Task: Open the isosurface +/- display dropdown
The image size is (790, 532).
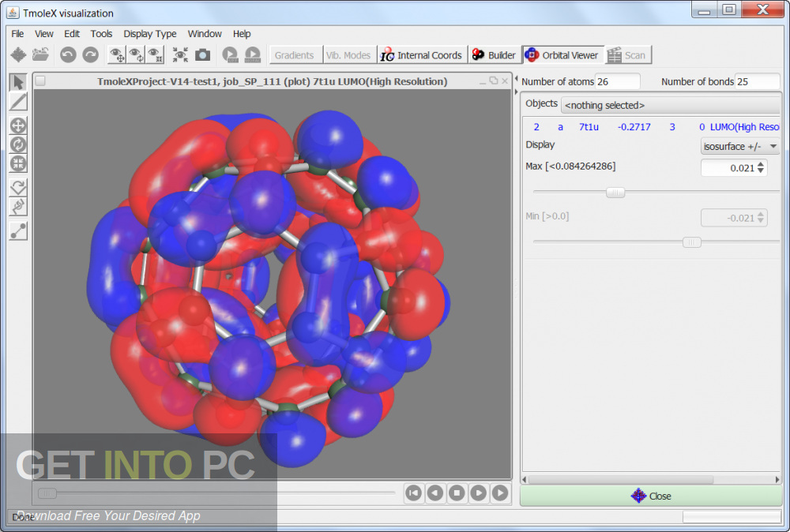Action: 739,147
